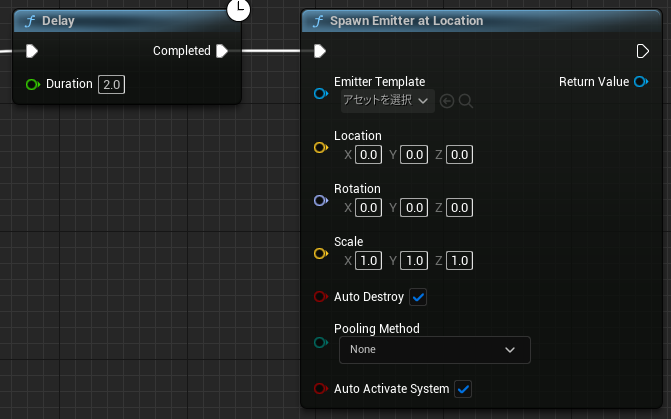Edit the Rotation Z value field
The height and width of the screenshot is (419, 671).
pos(460,208)
